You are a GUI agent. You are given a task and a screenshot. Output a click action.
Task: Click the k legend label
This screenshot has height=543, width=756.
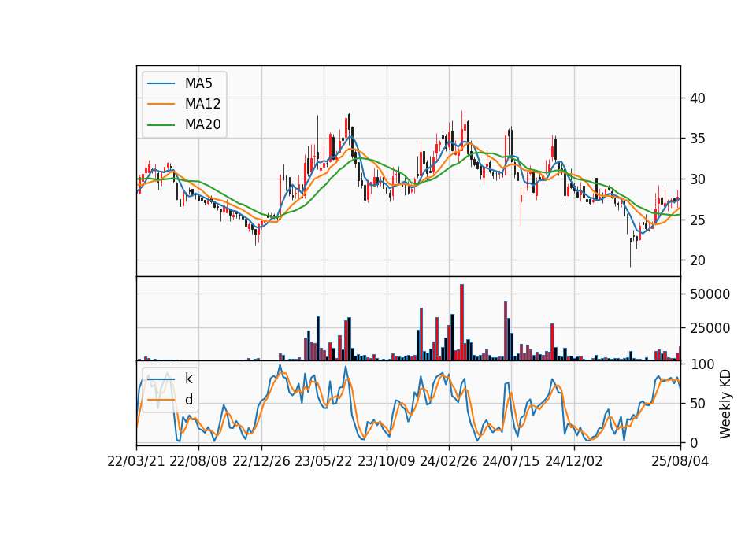[x=188, y=379]
